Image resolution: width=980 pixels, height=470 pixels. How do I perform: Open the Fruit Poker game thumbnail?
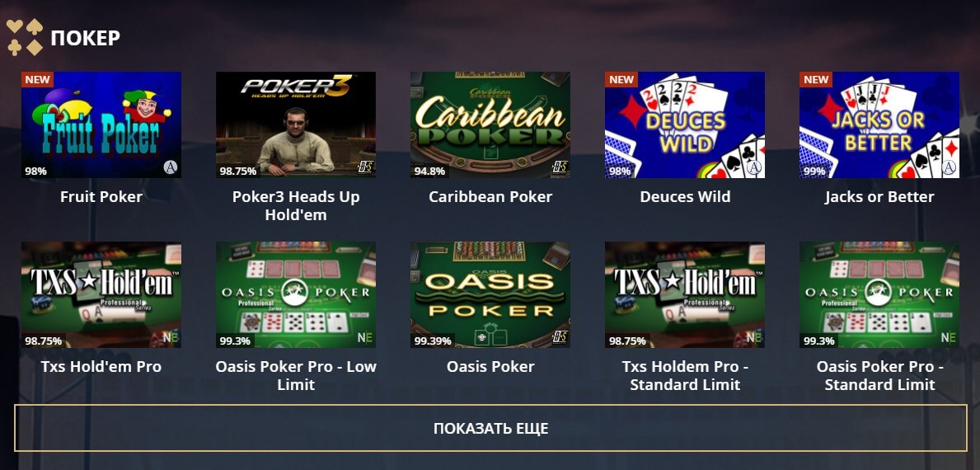point(101,125)
